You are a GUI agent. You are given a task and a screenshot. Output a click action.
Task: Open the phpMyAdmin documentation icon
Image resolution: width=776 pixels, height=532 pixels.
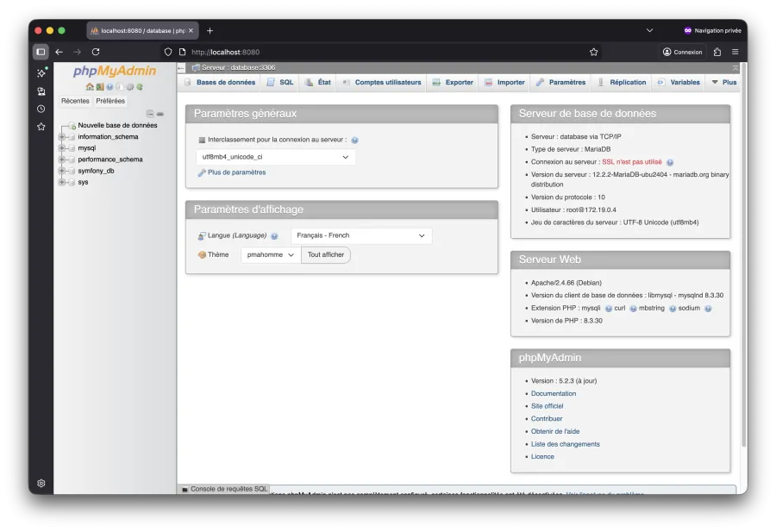110,86
